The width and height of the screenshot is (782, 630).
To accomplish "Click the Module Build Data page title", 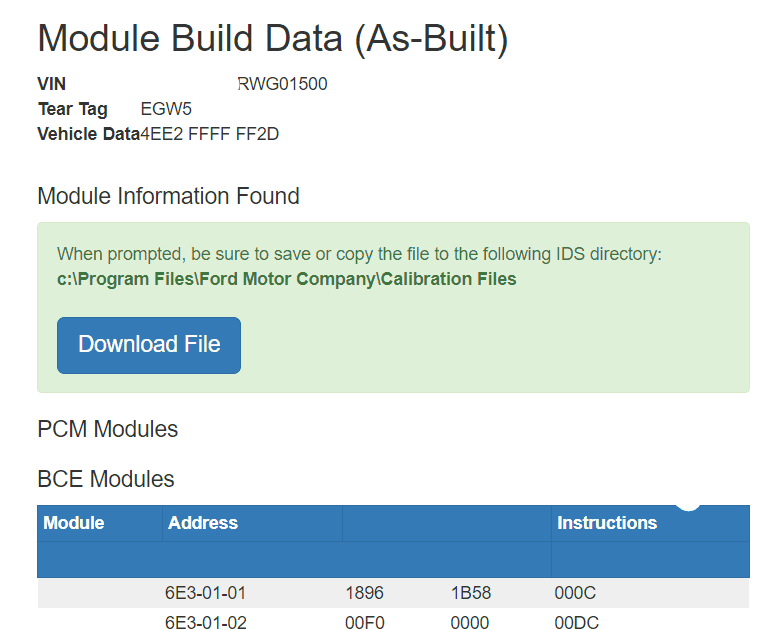I will click(273, 39).
